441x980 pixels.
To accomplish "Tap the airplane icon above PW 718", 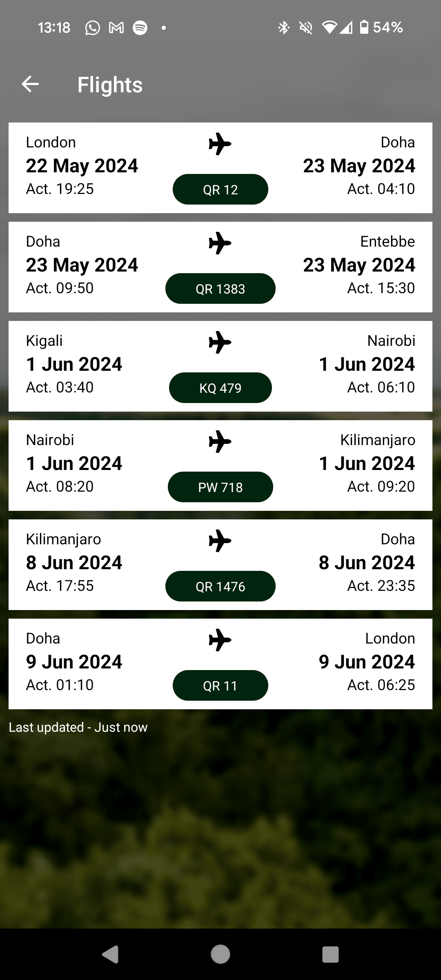I will coord(220,441).
